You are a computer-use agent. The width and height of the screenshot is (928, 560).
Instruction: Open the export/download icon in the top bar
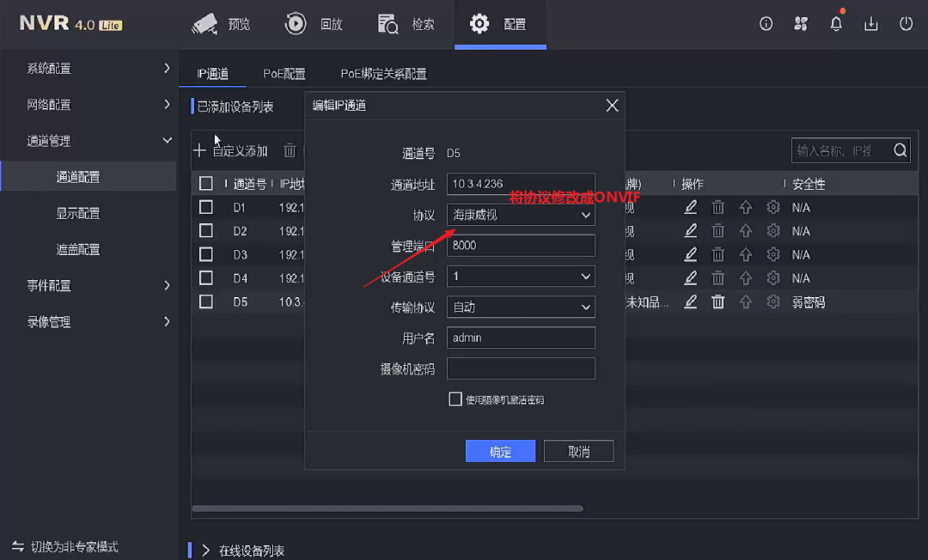pyautogui.click(x=870, y=24)
